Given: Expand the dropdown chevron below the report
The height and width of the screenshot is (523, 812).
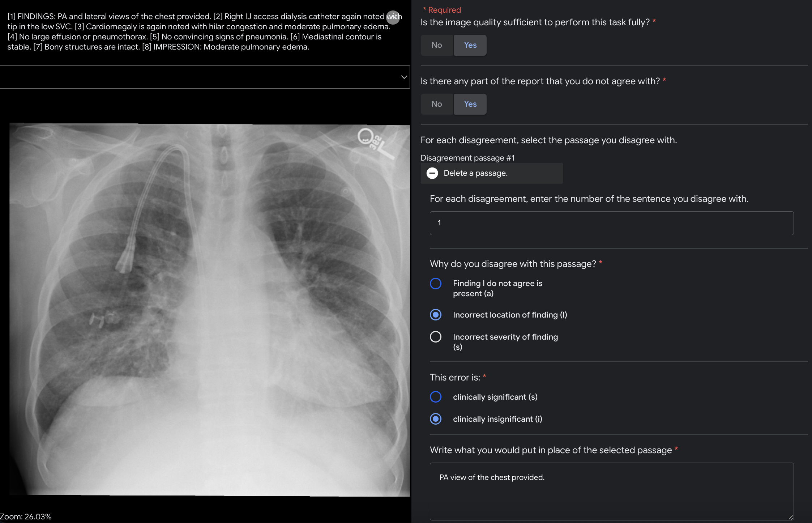Looking at the screenshot, I should point(404,77).
